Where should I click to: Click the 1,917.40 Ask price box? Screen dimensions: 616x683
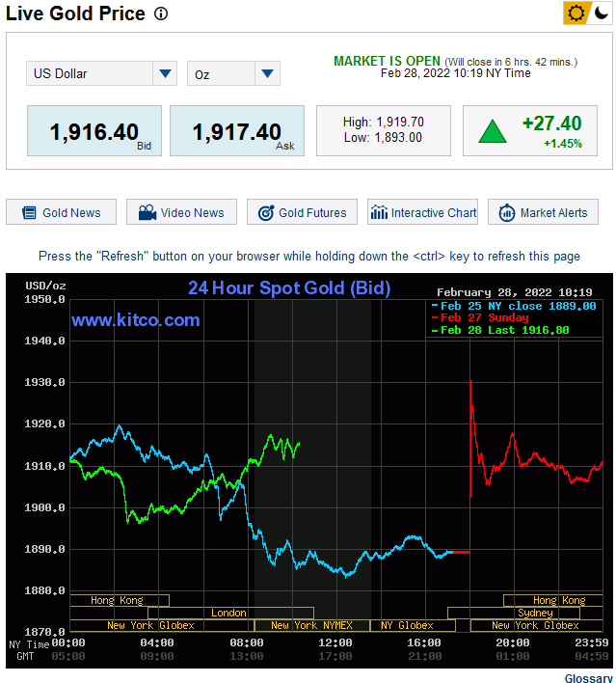coord(237,130)
